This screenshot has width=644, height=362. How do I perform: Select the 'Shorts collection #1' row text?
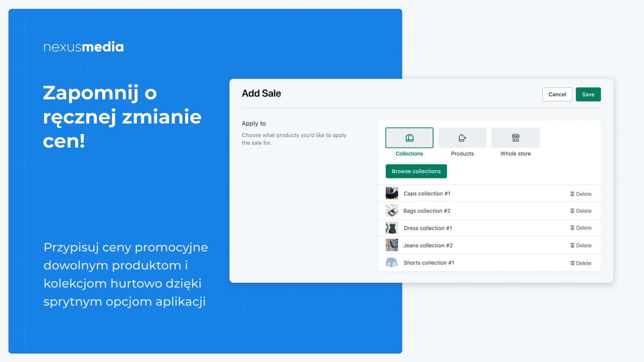(429, 263)
